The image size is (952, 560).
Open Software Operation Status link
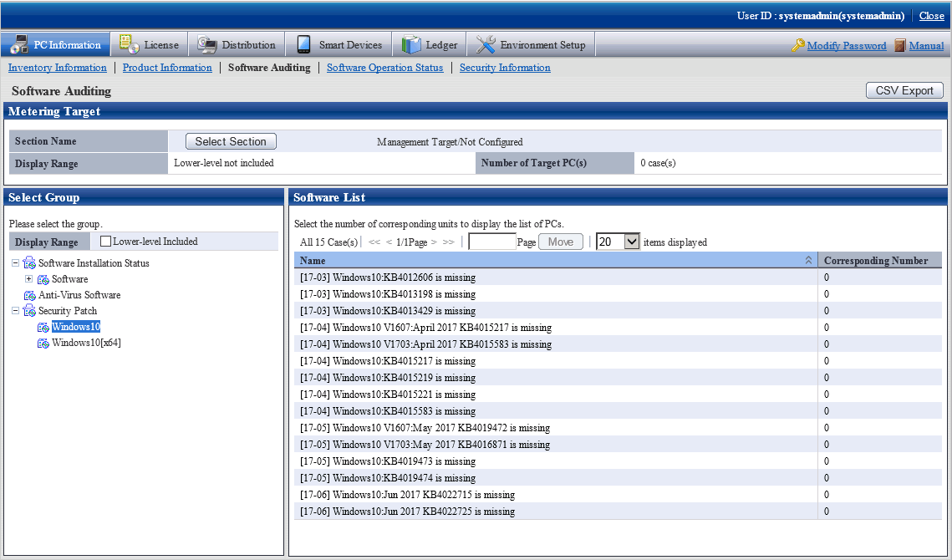click(385, 68)
